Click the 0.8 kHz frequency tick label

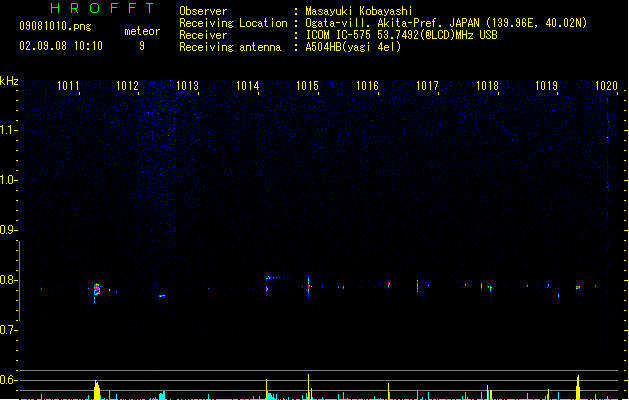(8, 280)
